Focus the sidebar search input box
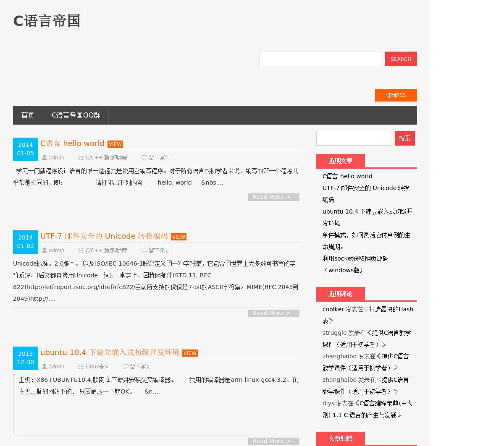Viewport: 504px width, 446px height. coord(353,138)
